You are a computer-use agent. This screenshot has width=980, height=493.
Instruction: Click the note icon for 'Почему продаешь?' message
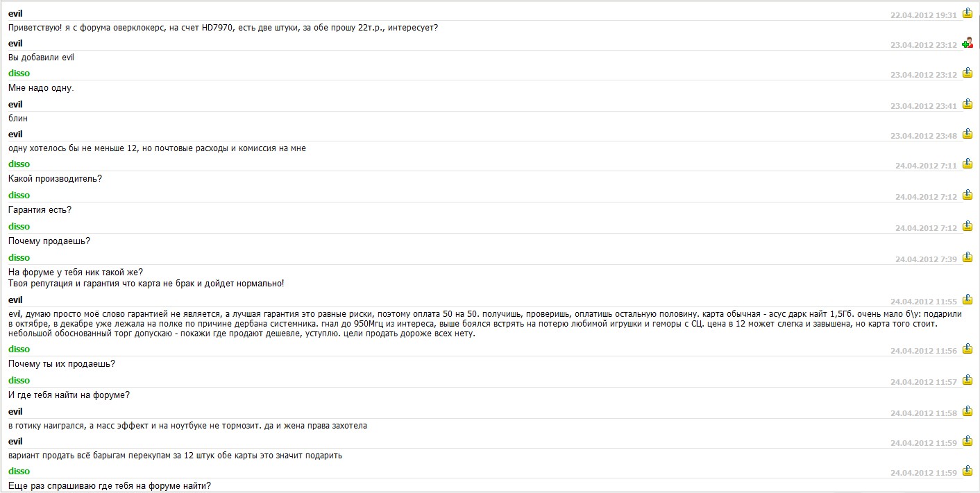pyautogui.click(x=968, y=226)
